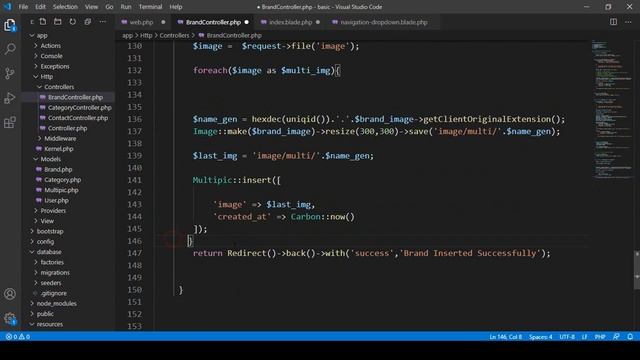Click the Collapse Folders icon in explorer

tap(88, 22)
